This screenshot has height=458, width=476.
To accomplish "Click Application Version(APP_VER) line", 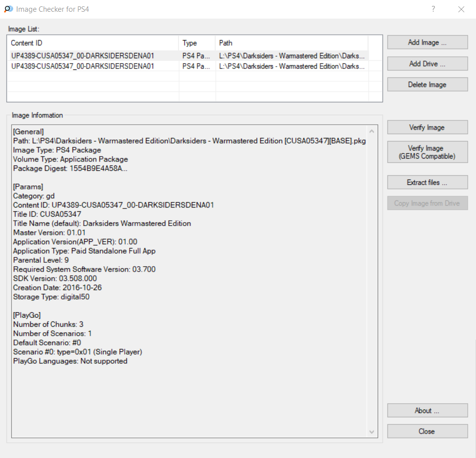I will click(x=75, y=242).
